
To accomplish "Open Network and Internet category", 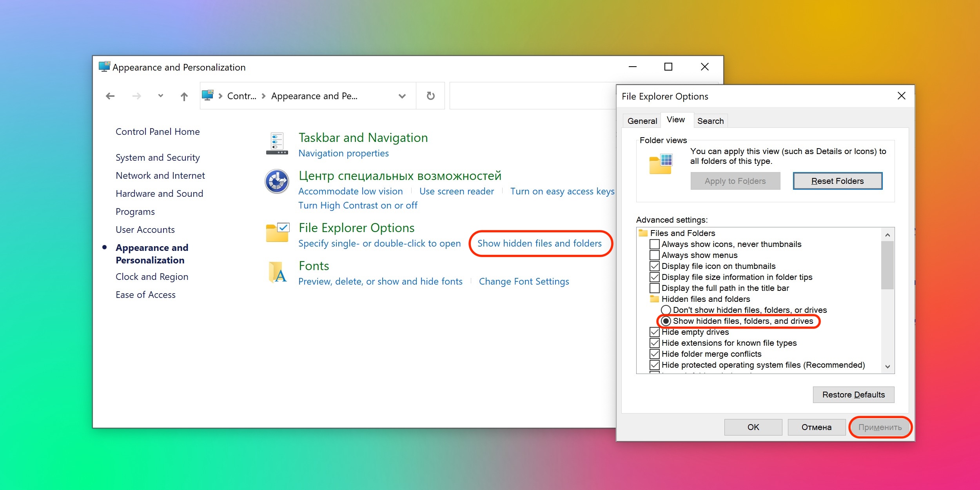I will [x=160, y=176].
